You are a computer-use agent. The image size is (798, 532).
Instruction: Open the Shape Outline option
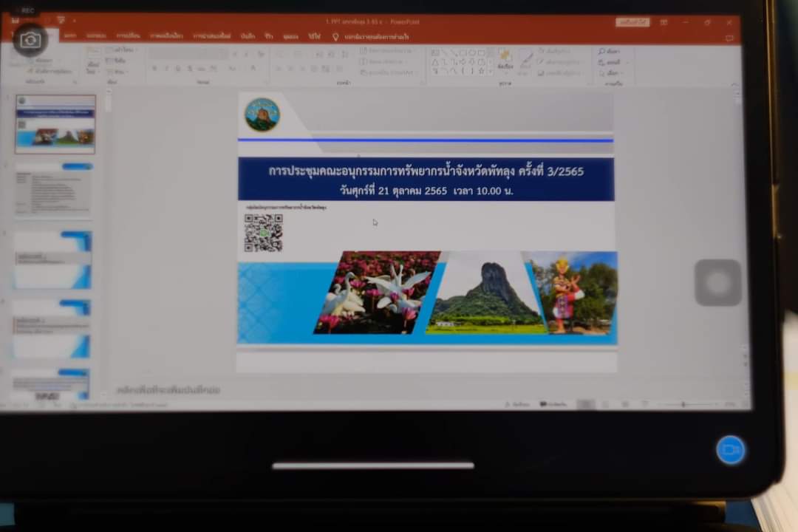(x=560, y=62)
